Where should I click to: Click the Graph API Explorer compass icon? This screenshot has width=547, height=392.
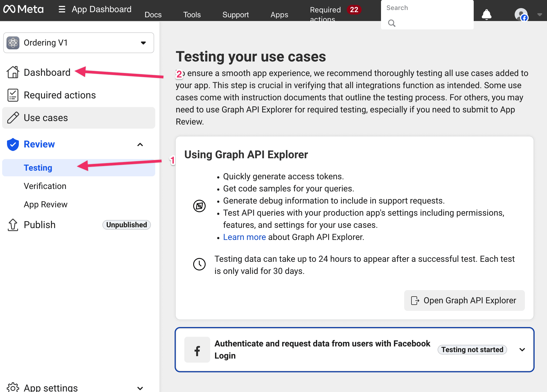click(199, 206)
